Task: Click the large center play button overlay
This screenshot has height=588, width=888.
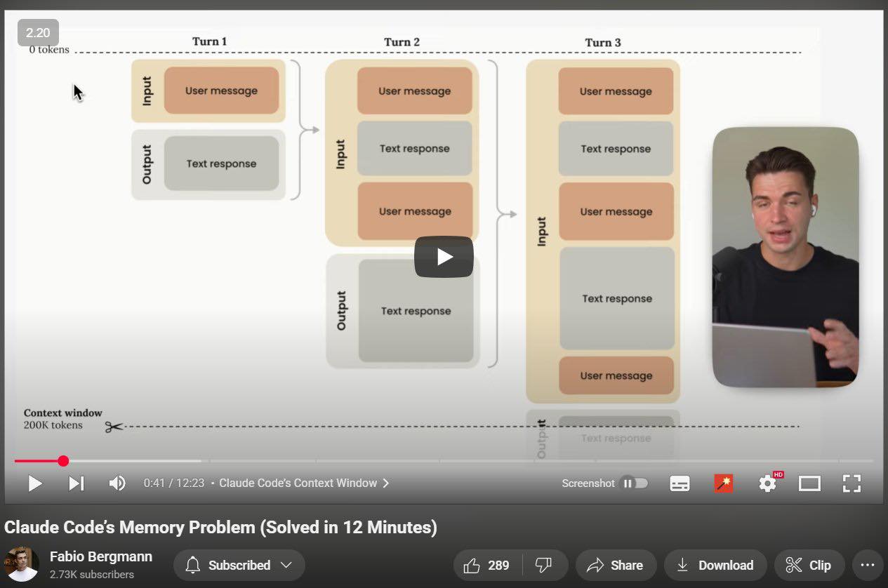Action: coord(444,257)
